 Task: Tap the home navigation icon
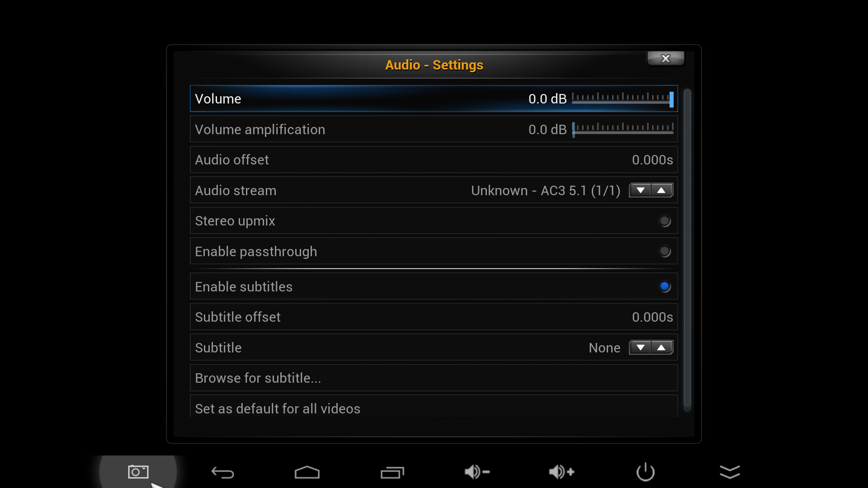point(307,472)
